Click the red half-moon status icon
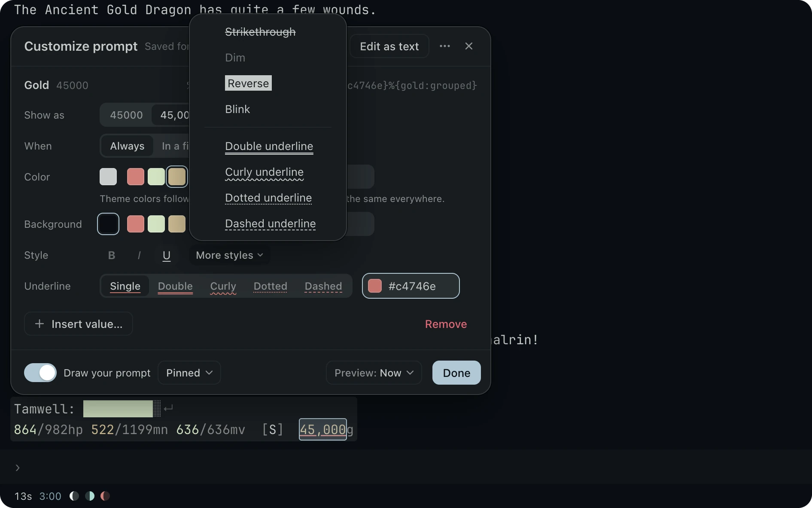 [x=105, y=496]
